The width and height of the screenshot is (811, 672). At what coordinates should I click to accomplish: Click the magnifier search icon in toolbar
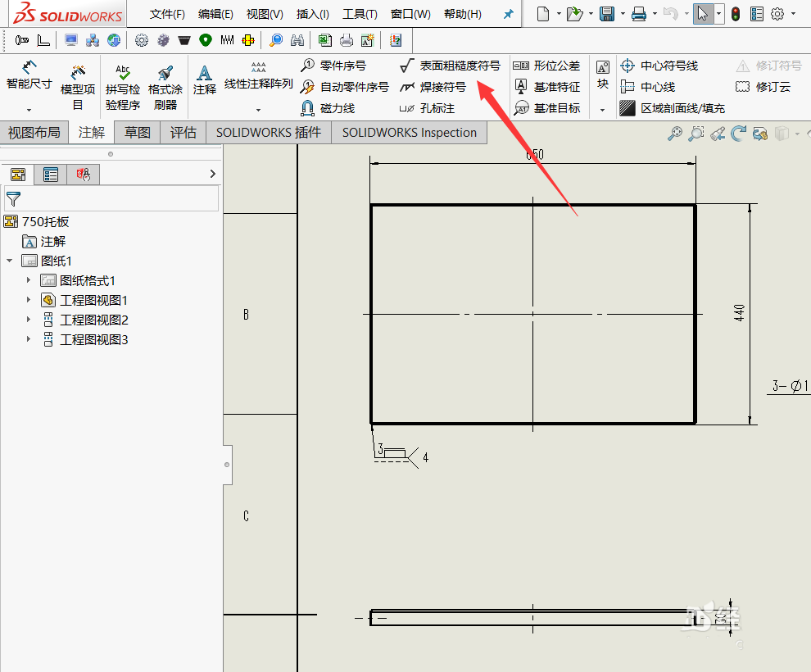[x=276, y=40]
